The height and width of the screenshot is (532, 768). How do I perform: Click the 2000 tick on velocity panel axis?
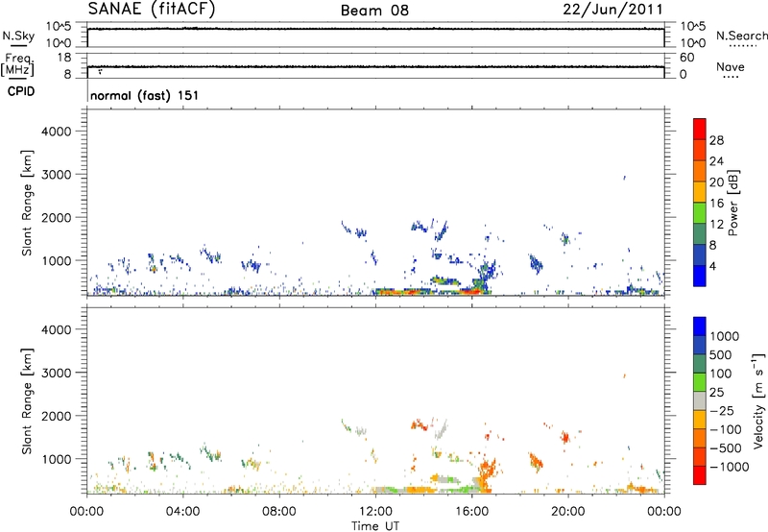57,416
